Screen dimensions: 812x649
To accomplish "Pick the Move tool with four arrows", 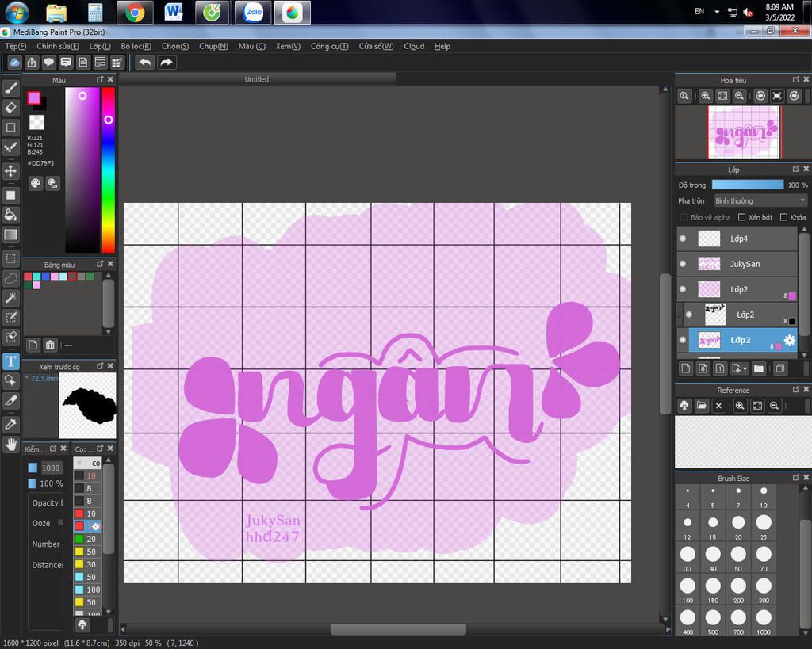I will click(x=11, y=171).
